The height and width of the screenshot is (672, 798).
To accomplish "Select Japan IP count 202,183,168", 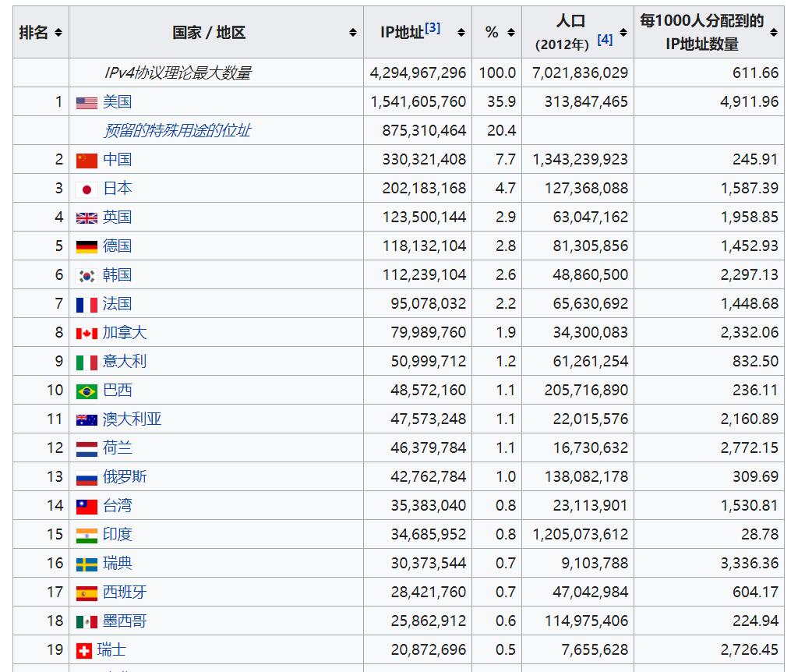I will (x=424, y=189).
